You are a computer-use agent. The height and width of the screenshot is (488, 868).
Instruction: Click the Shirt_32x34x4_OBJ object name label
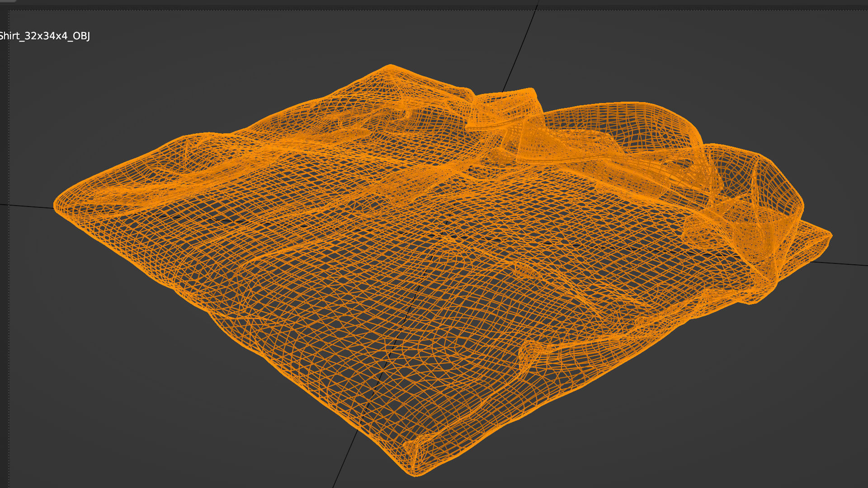[x=44, y=36]
